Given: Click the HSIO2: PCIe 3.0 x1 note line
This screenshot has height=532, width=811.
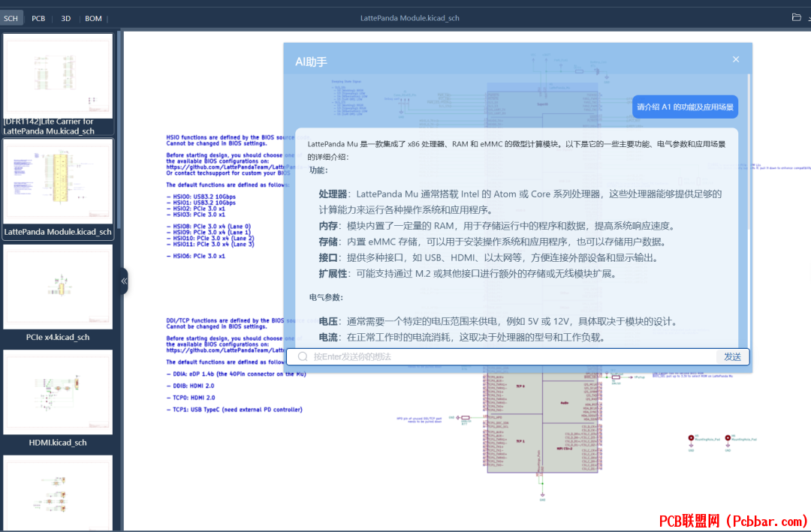Looking at the screenshot, I should 196,209.
